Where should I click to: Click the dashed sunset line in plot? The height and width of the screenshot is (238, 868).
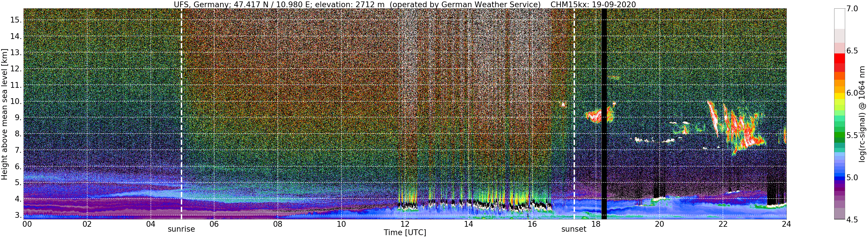(x=574, y=114)
